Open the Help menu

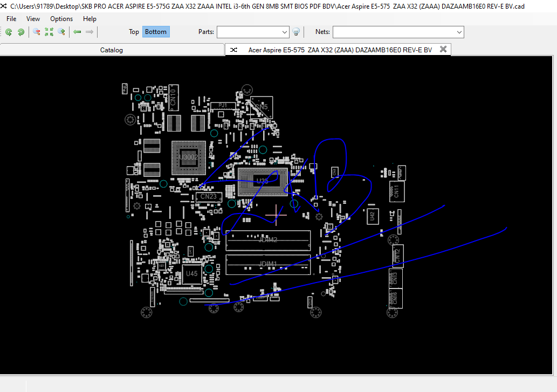tap(90, 19)
